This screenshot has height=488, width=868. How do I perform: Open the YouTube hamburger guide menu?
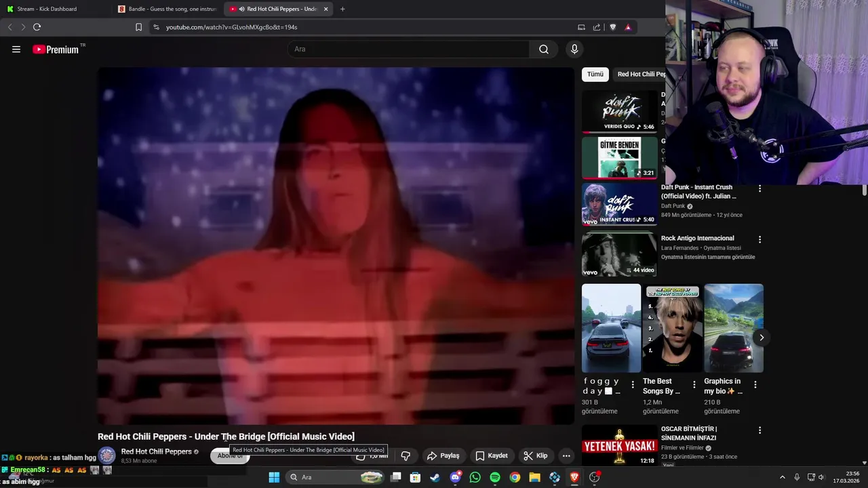point(16,49)
